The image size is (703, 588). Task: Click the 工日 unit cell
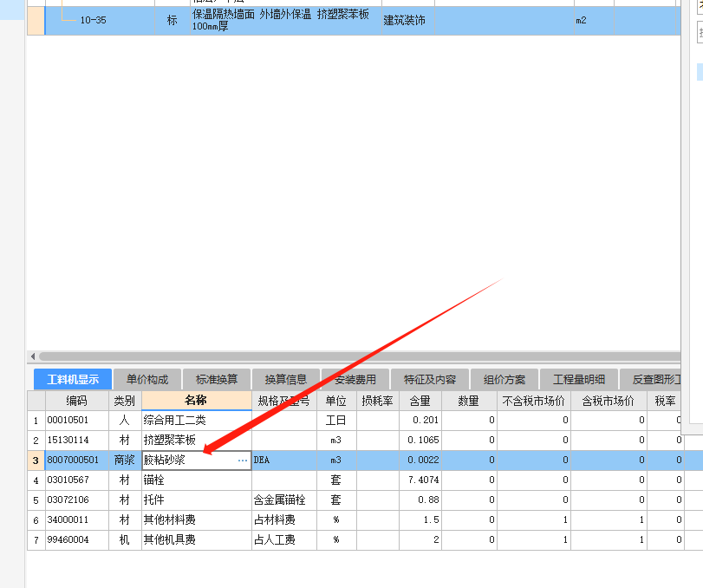[336, 421]
